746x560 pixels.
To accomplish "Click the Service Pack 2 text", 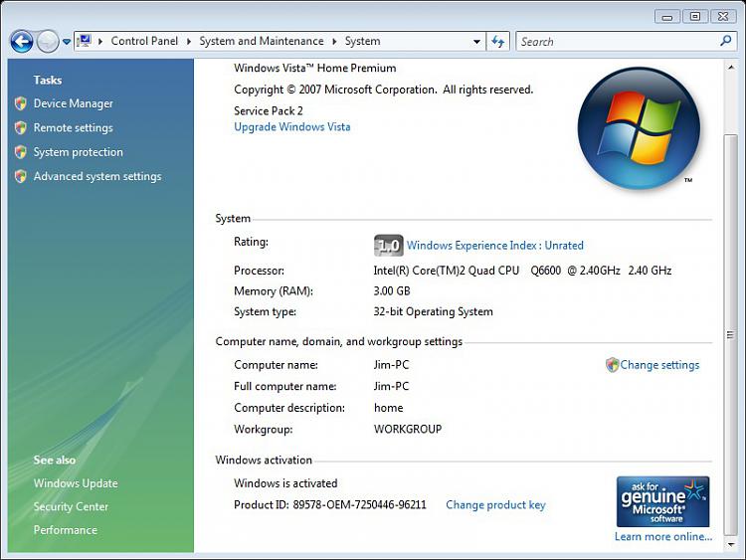I will 269,110.
